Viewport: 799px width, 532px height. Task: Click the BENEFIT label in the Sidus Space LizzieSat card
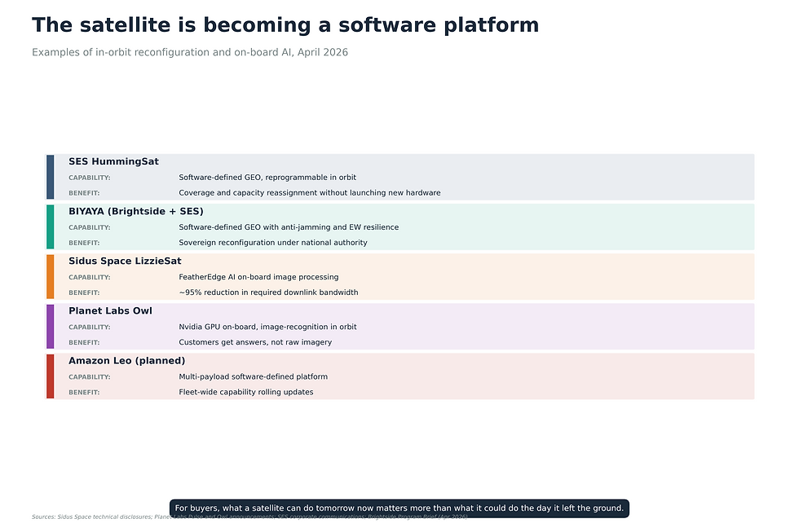tap(84, 292)
